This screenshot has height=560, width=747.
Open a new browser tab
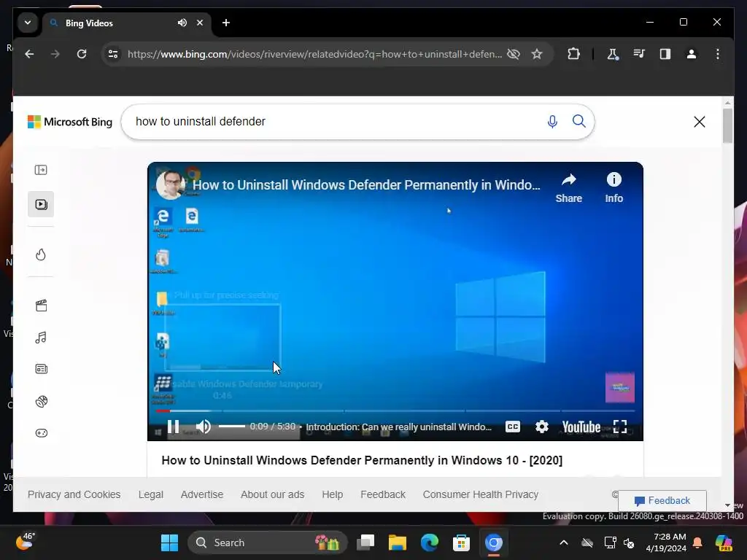[x=226, y=23]
